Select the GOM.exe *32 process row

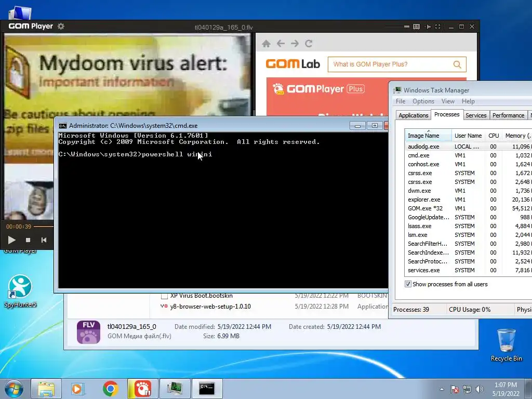[x=468, y=208]
